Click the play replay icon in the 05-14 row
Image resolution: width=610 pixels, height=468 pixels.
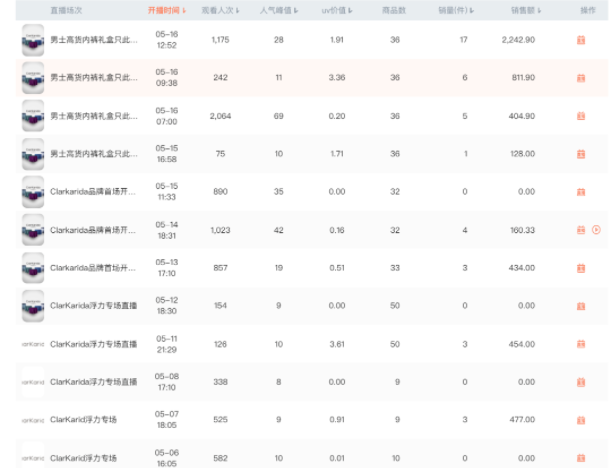coord(596,230)
